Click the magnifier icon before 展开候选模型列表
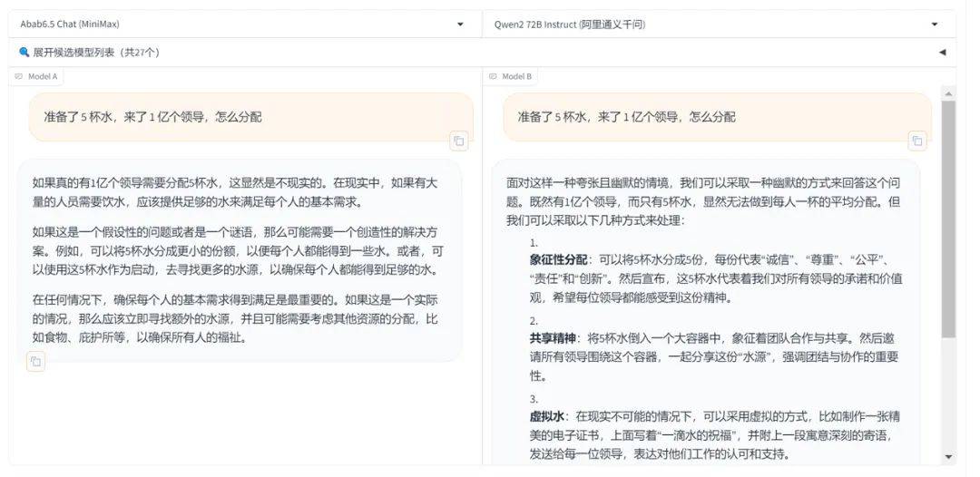980x477 pixels. tap(24, 52)
